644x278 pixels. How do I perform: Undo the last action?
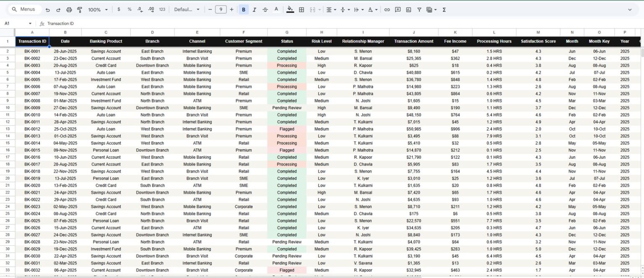click(x=47, y=10)
